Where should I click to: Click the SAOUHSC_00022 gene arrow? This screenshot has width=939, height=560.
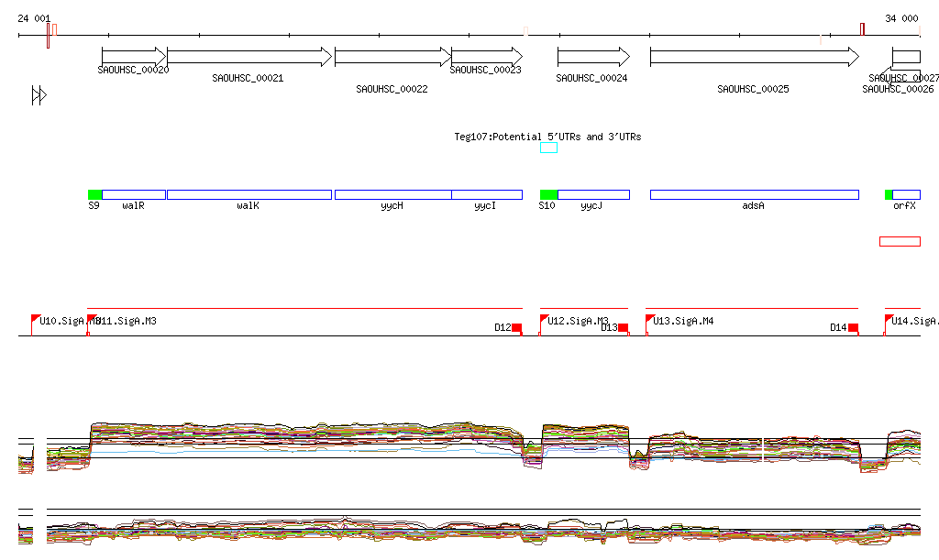click(x=392, y=57)
